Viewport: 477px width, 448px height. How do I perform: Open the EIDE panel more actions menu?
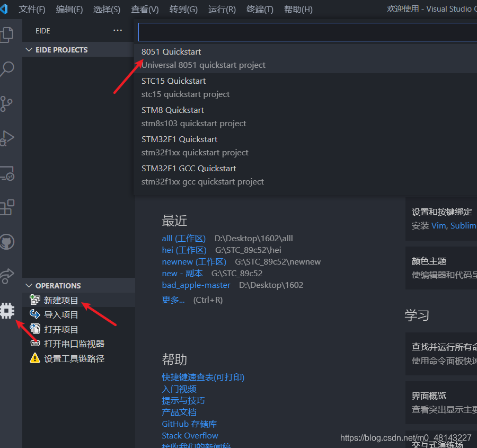118,30
